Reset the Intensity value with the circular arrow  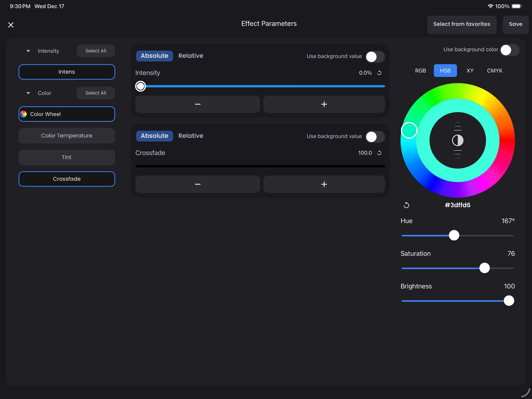pyautogui.click(x=379, y=73)
